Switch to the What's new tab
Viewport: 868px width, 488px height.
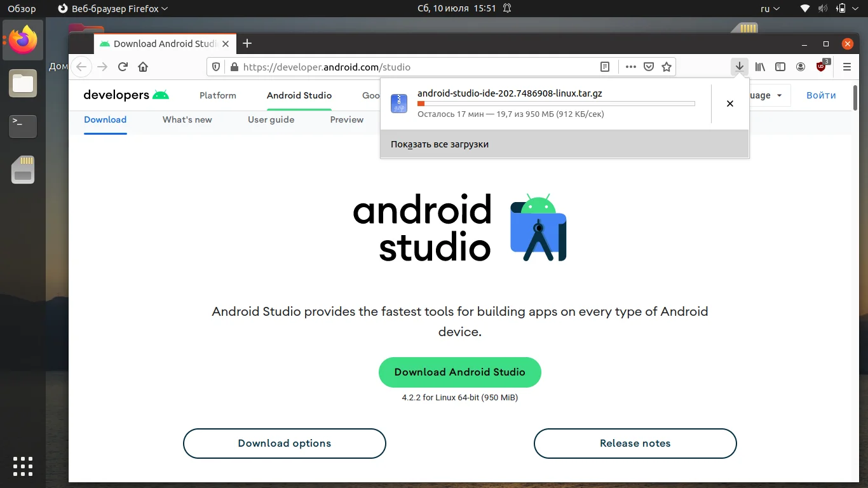187,119
